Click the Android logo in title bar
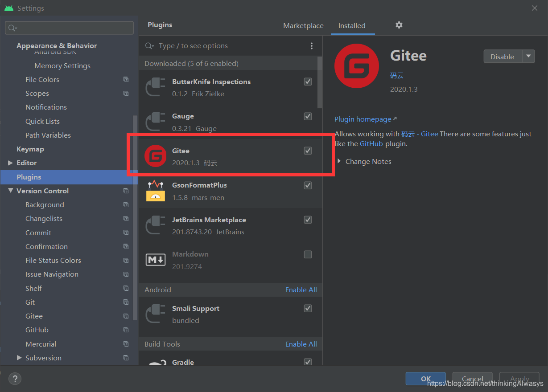This screenshot has height=392, width=548. click(x=9, y=8)
